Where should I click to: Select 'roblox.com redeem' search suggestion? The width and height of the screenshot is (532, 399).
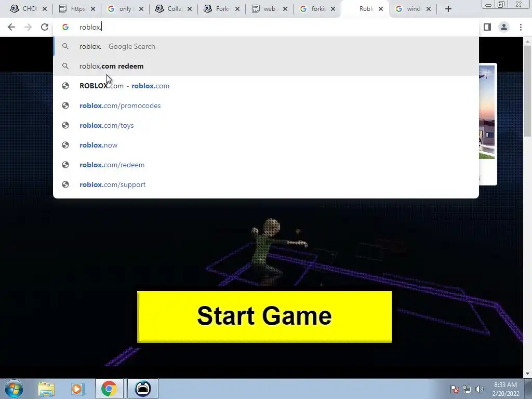point(265,66)
